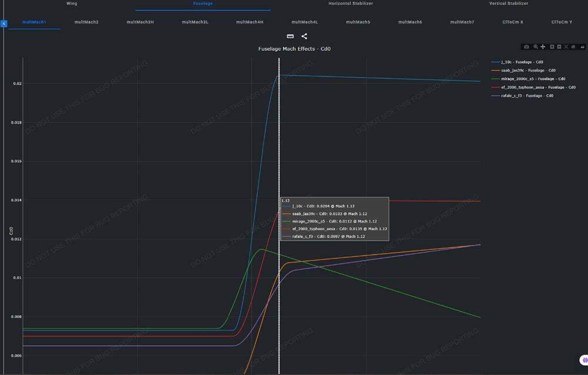Open the Horizontal Stabilizer tab

pos(350,4)
